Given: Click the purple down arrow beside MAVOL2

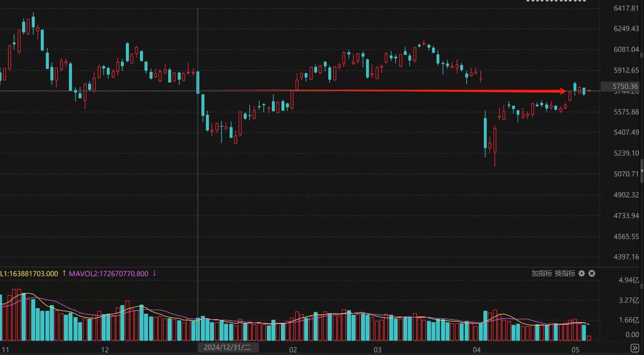Looking at the screenshot, I should (155, 273).
